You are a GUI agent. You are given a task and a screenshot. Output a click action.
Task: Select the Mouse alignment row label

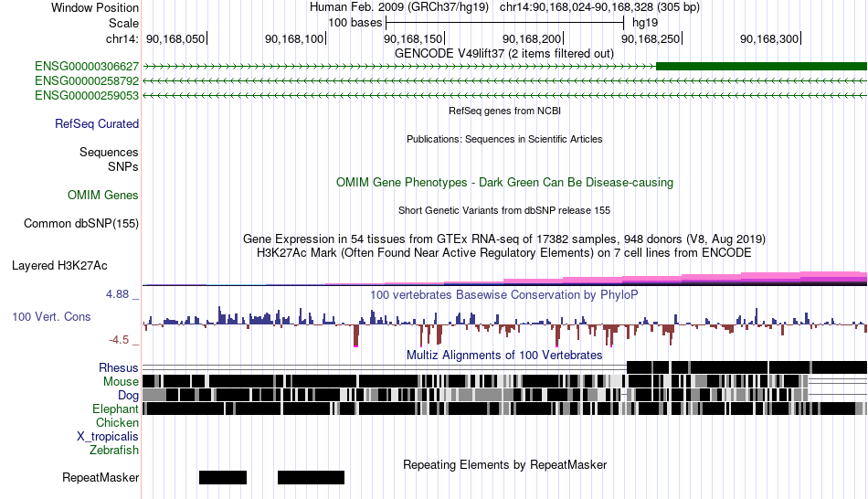(121, 382)
